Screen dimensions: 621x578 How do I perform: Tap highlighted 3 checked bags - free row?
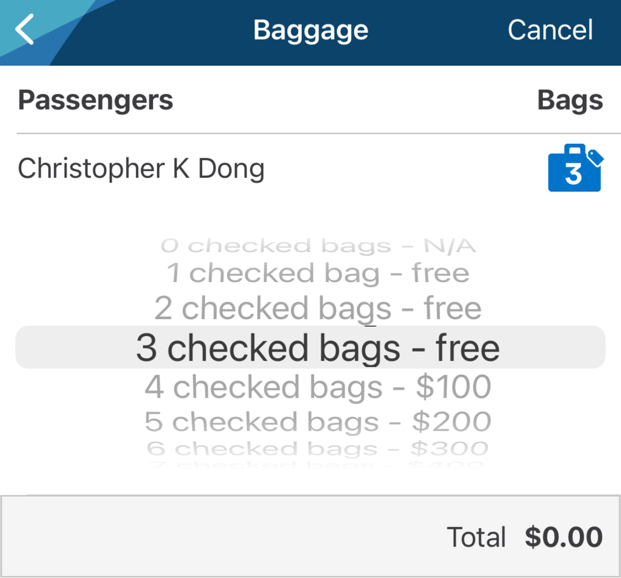coord(317,348)
